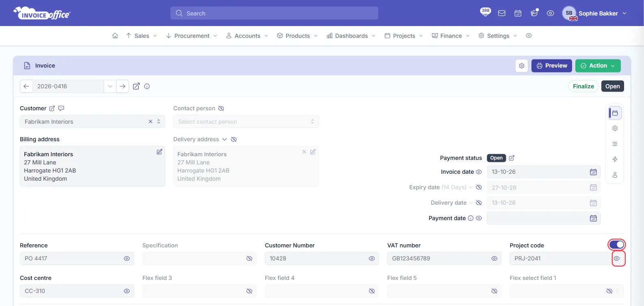644x306 pixels.
Task: Click the home icon in navigation bar
Action: pos(115,36)
